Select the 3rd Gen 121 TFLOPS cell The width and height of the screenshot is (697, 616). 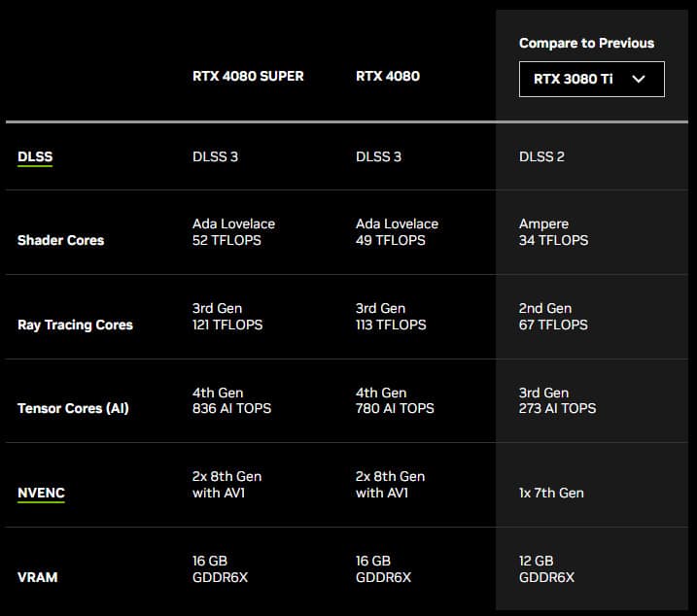(x=227, y=316)
